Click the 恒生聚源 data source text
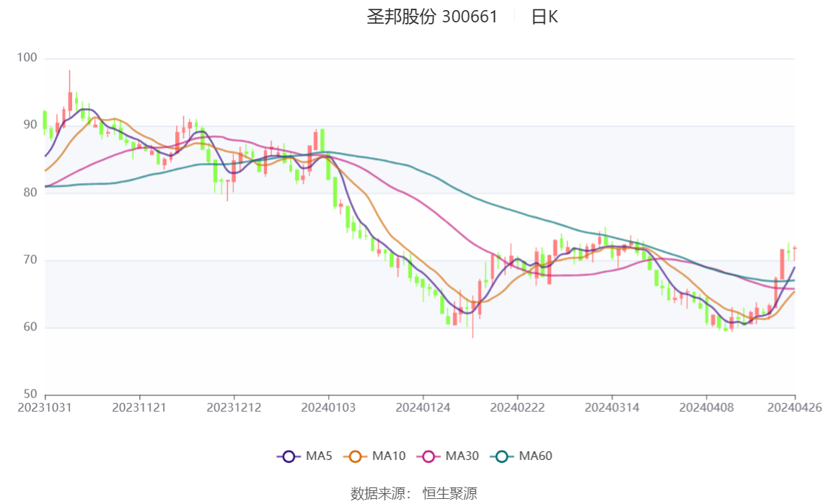The width and height of the screenshot is (828, 504). 449,494
